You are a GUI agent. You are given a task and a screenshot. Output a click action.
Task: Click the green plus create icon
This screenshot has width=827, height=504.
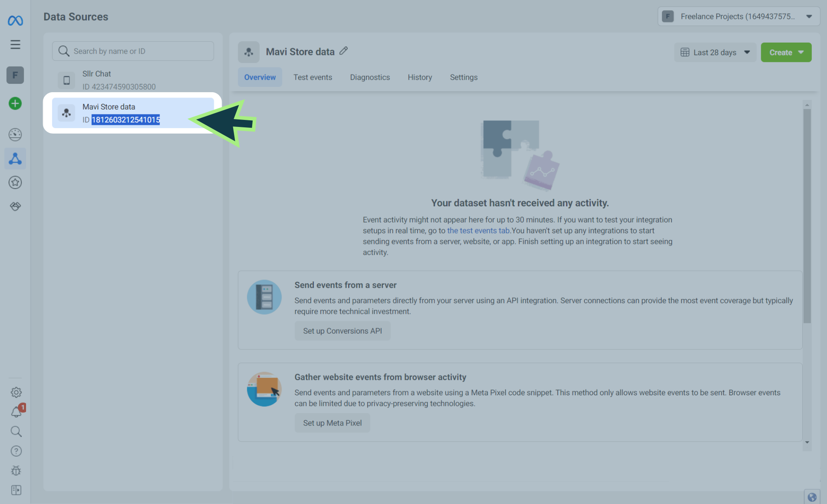[15, 103]
